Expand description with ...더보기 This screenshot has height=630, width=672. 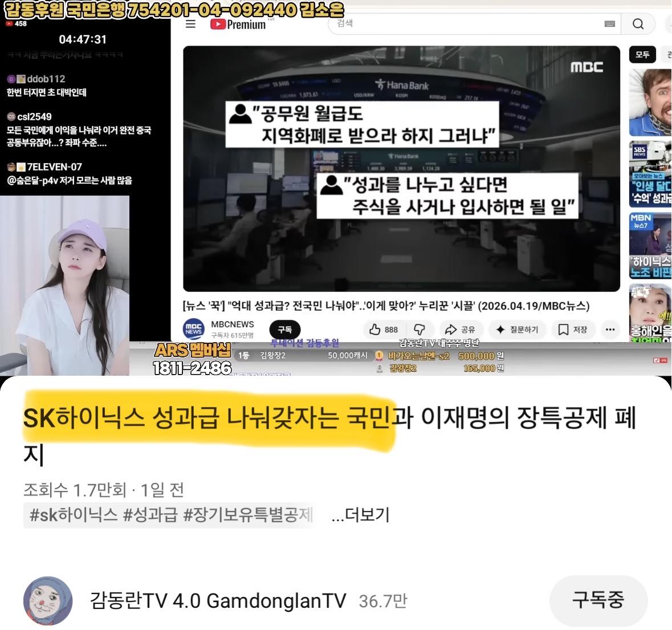tap(360, 514)
